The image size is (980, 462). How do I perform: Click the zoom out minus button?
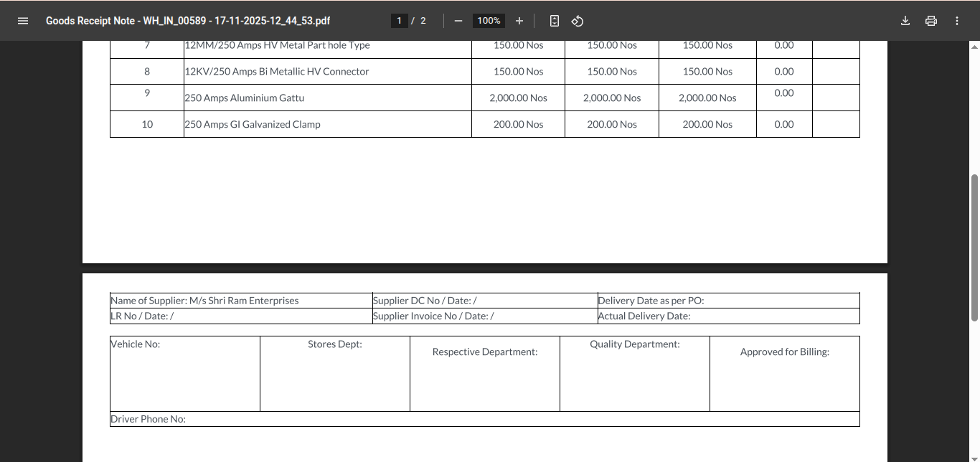458,21
